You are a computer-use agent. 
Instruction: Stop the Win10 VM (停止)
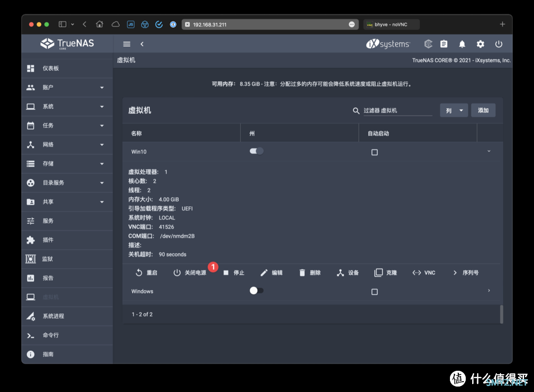[233, 273]
